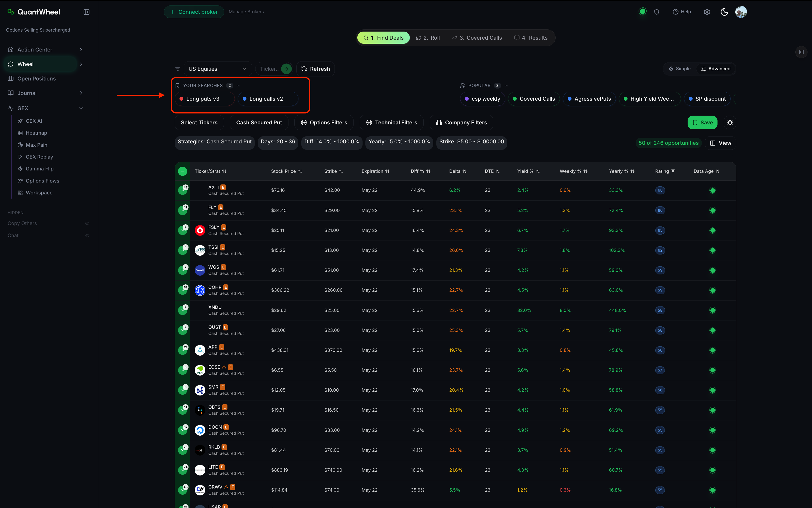Switch to Advanced filter mode
Viewport: 812px width, 508px height.
[x=716, y=69]
